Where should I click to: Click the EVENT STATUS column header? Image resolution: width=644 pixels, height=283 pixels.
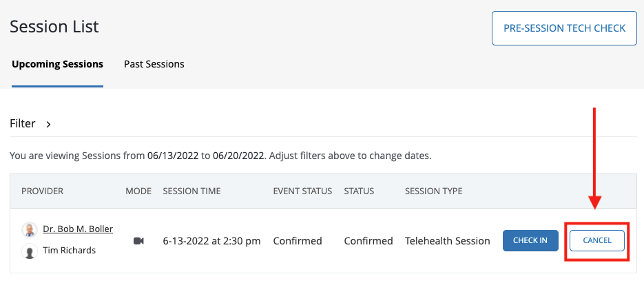pos(302,191)
